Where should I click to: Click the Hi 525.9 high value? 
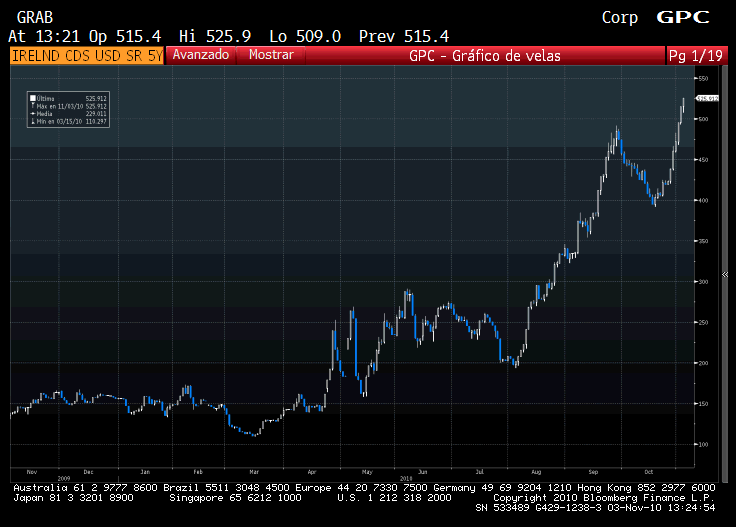pos(215,37)
